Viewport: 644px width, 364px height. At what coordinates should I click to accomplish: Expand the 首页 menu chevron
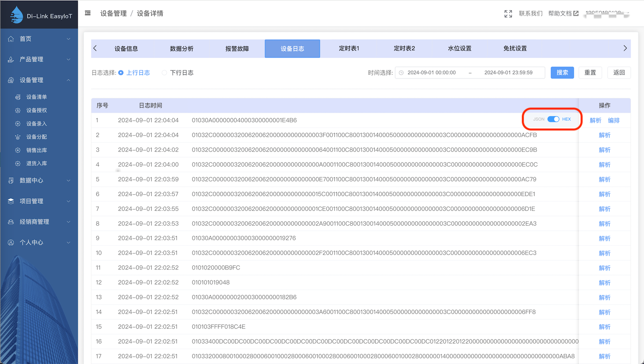(x=68, y=39)
